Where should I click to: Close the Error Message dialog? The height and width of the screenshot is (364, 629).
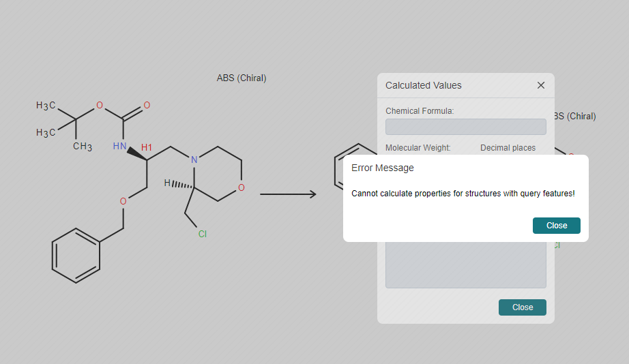coord(557,226)
